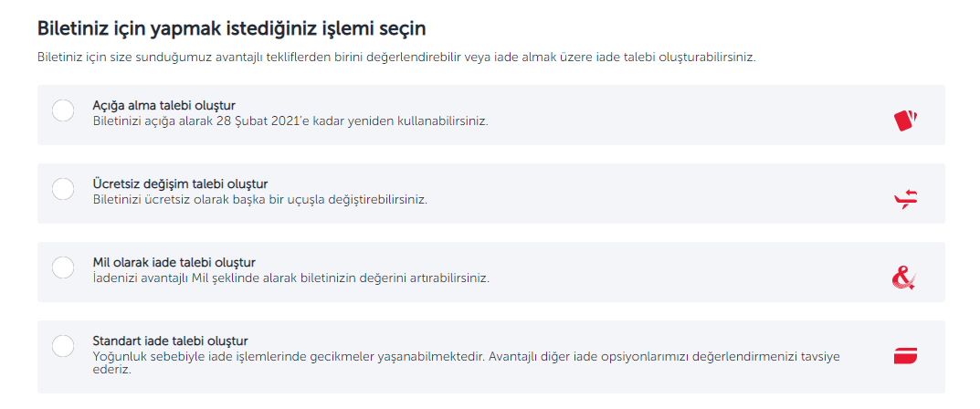Click the avantajlı tekliflerden subtitle paragraph
980x409 pixels.
coord(397,58)
